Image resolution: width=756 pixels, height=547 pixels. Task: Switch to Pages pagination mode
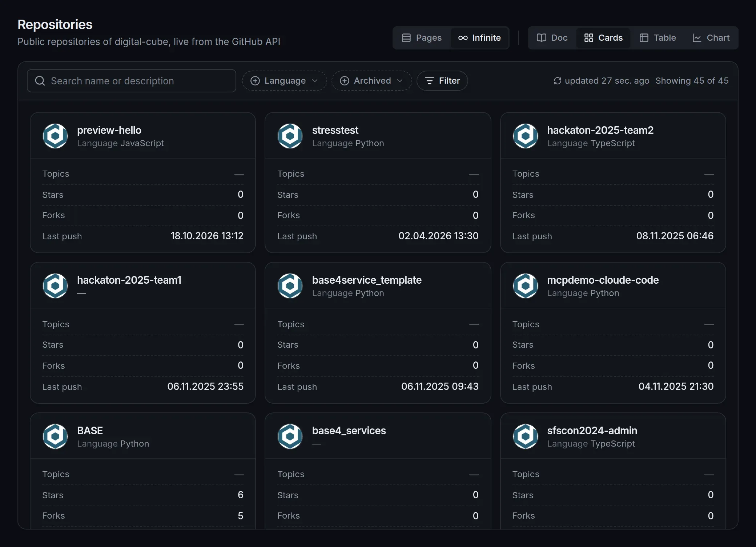(x=422, y=38)
